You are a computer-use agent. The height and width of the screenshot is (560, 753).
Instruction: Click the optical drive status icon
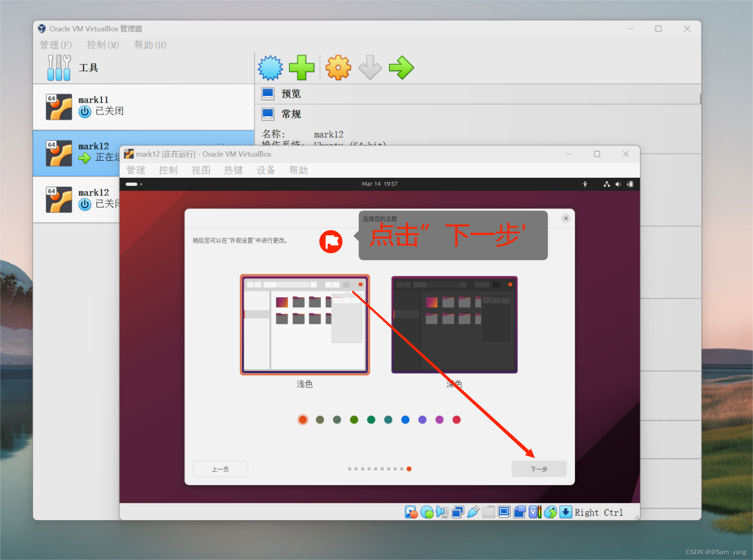pyautogui.click(x=427, y=512)
